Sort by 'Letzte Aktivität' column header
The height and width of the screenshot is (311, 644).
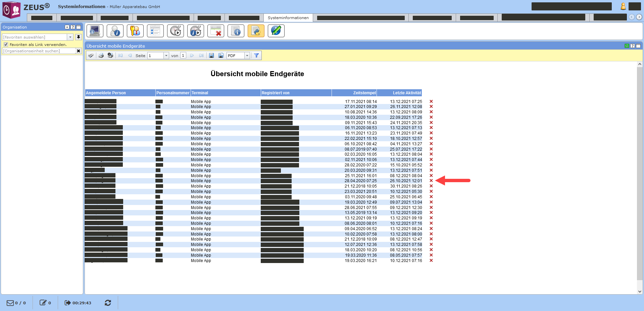[x=407, y=93]
